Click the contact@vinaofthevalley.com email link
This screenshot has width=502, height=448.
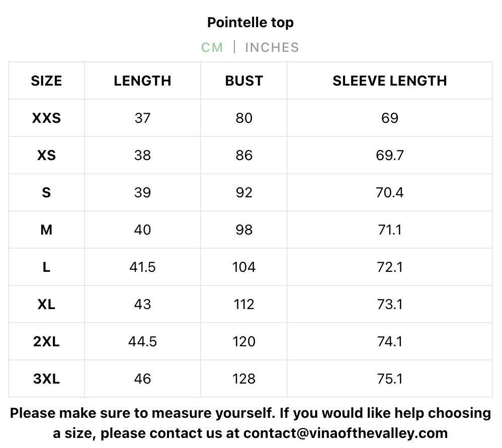(346, 433)
